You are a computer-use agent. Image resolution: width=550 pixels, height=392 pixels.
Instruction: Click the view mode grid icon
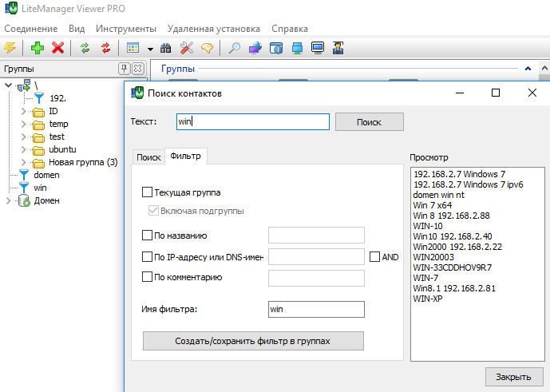[133, 48]
